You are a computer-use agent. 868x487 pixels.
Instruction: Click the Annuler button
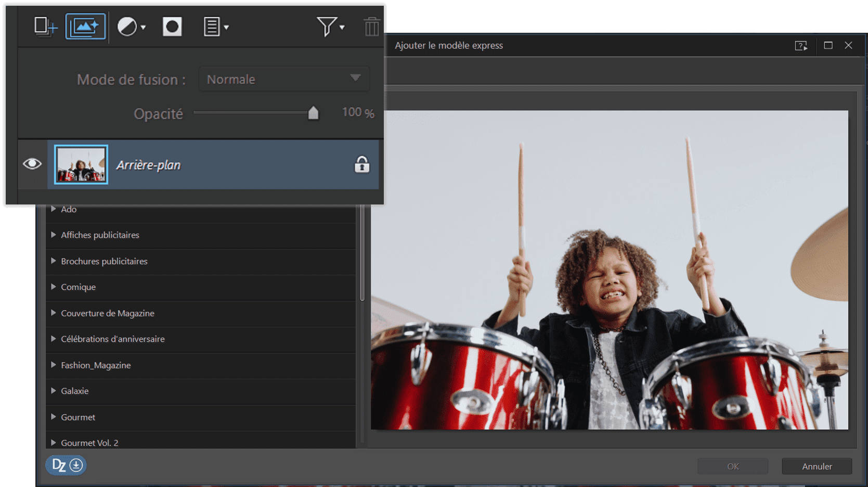[817, 466]
